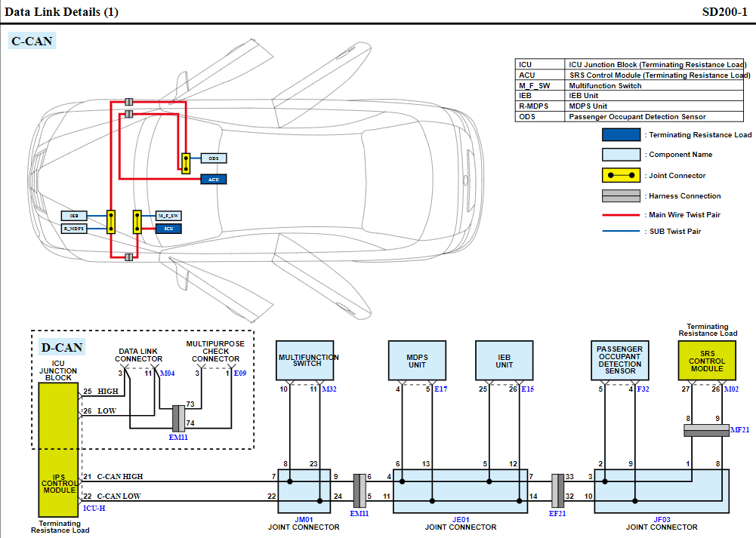Select the IEB Unit component block

click(505, 361)
